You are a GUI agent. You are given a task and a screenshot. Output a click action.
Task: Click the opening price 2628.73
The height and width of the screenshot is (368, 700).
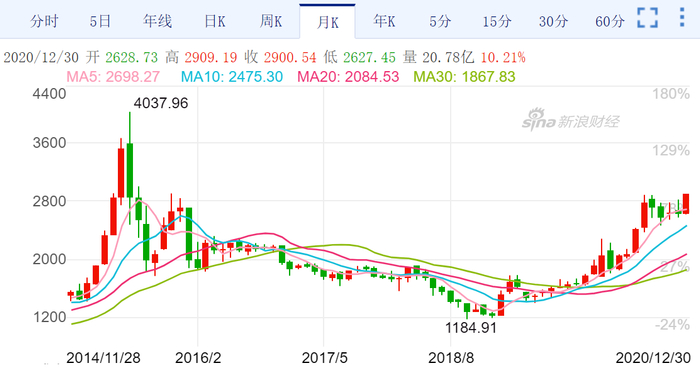click(x=132, y=57)
